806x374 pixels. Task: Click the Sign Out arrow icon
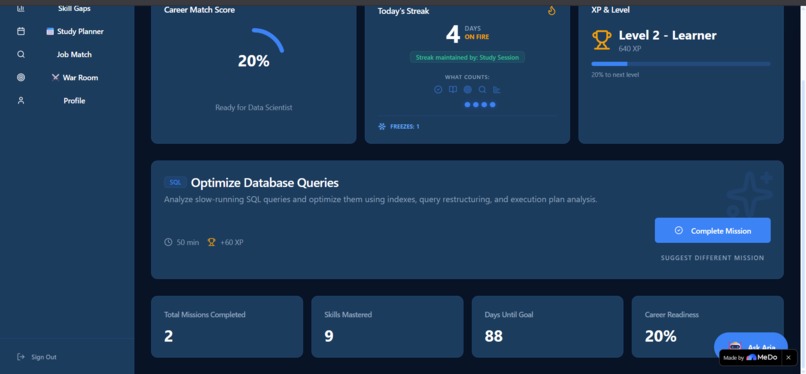[x=21, y=357]
